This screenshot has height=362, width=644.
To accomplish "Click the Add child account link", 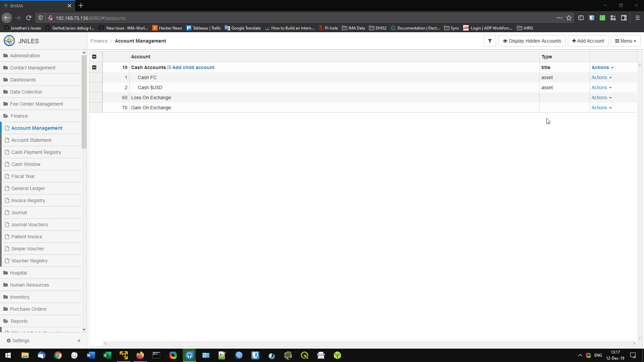I will 194,67.
